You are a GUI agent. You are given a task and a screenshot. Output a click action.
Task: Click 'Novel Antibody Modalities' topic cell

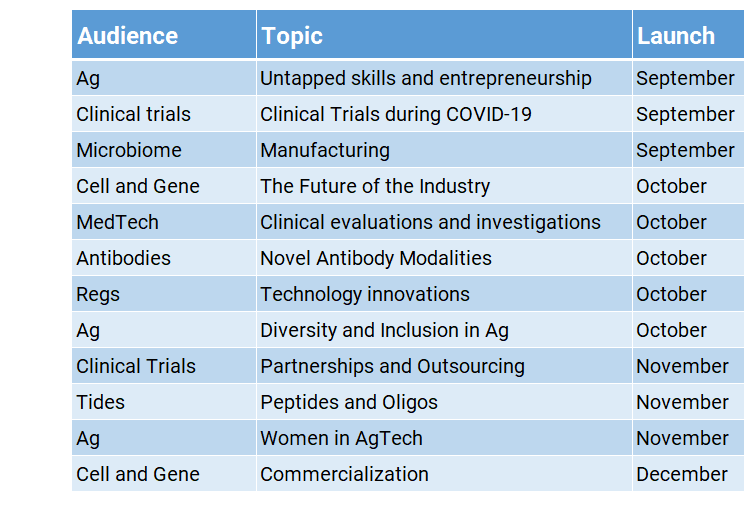[376, 258]
